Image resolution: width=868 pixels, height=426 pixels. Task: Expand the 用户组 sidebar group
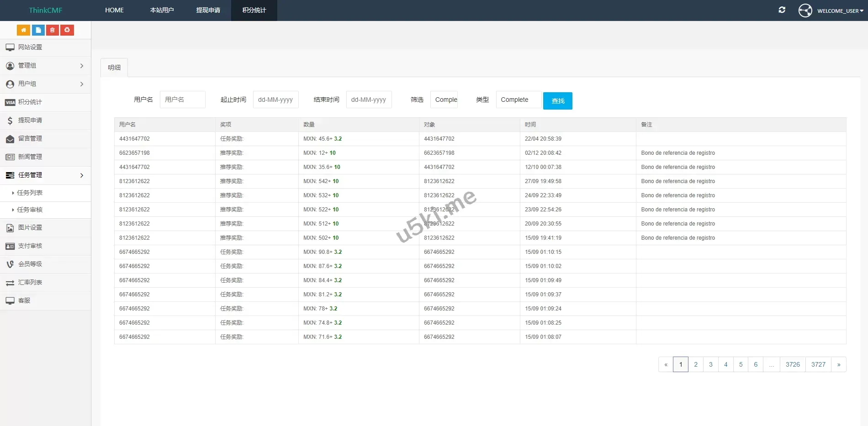(x=45, y=84)
